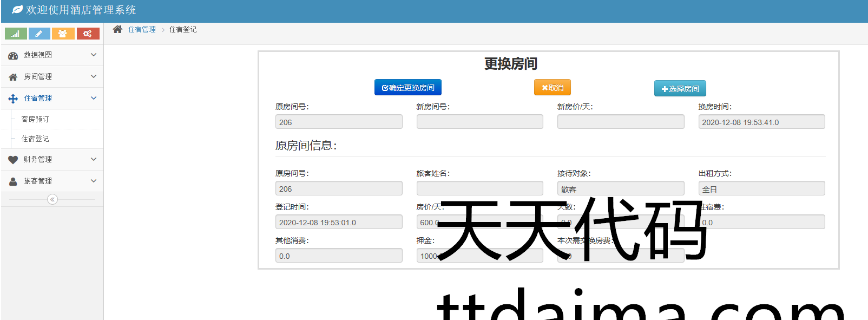Screen dimensions: 868x320
Task: Click the 选择房间 button
Action: click(x=680, y=88)
